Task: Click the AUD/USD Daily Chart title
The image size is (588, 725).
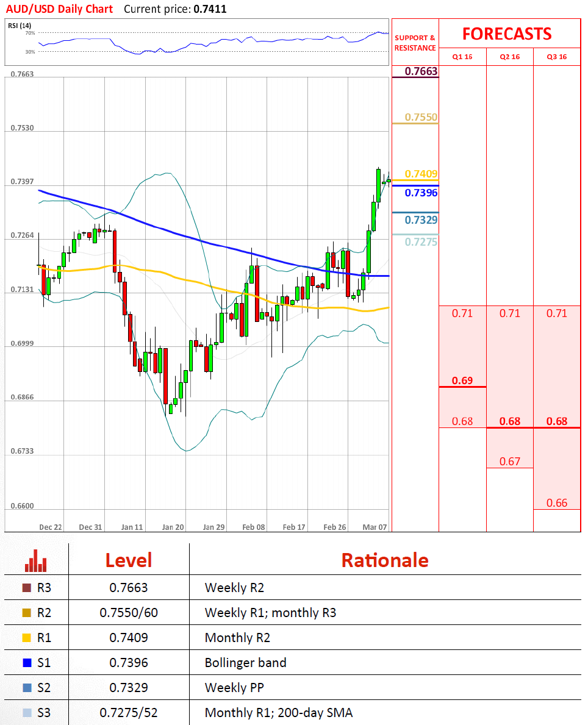Action: 59,9
